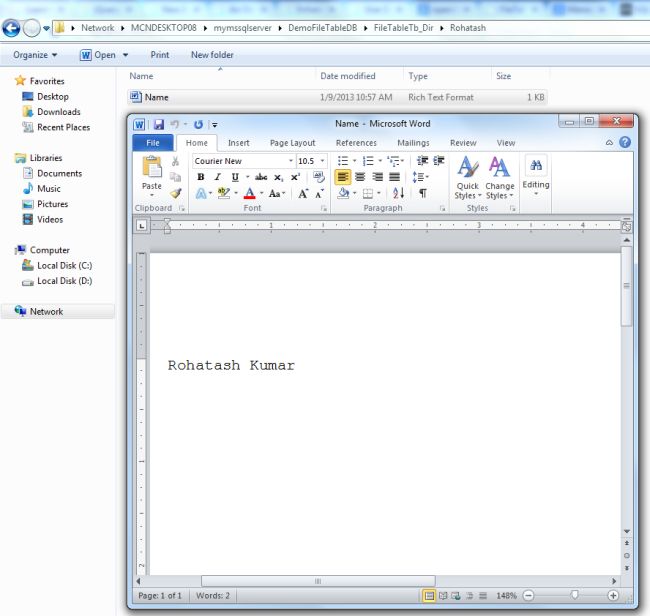Click the Sort icon in Paragraph group

pyautogui.click(x=398, y=193)
